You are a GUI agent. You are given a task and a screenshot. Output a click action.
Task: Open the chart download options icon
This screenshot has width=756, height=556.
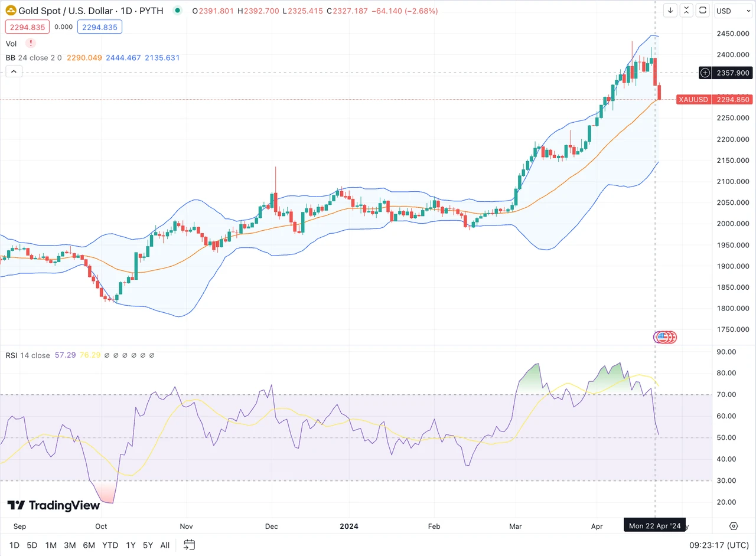[670, 10]
